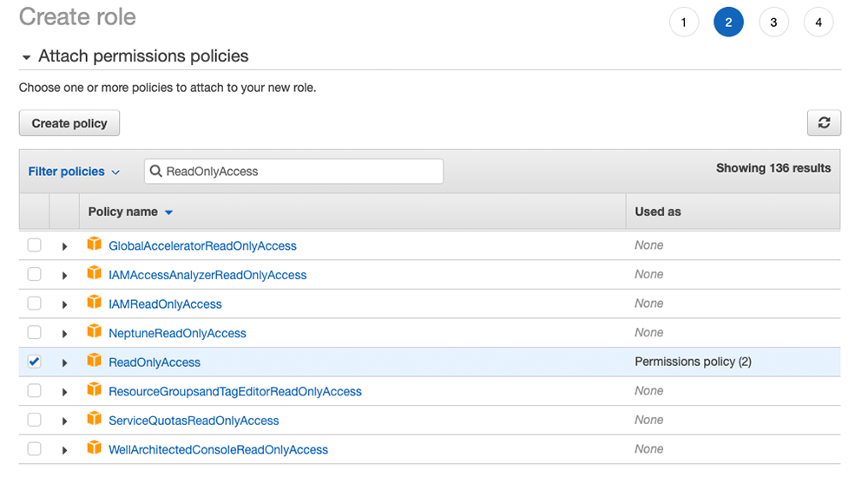Expand ResourceGroupsandTagEditorReadOnlyAccess policy details
The width and height of the screenshot is (868, 483).
64,392
